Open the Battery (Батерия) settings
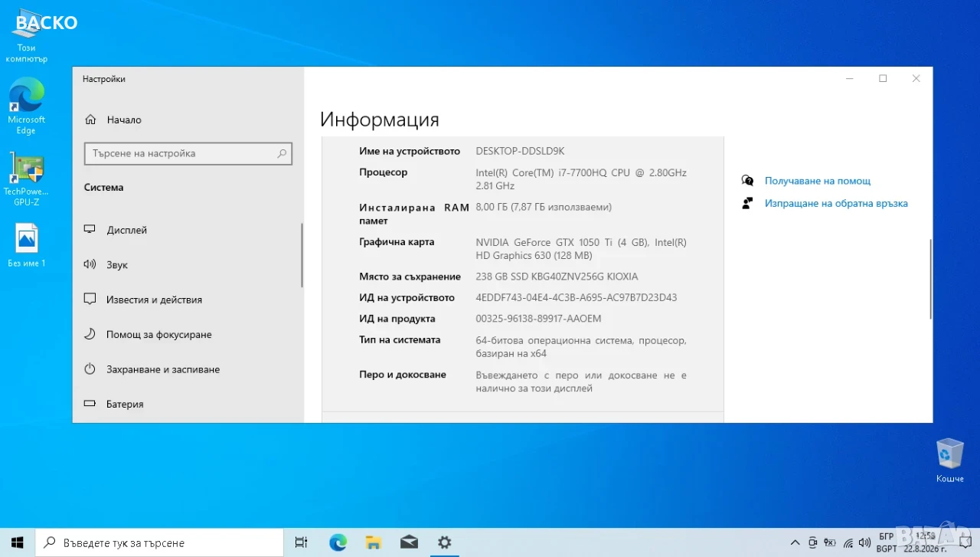 click(114, 404)
